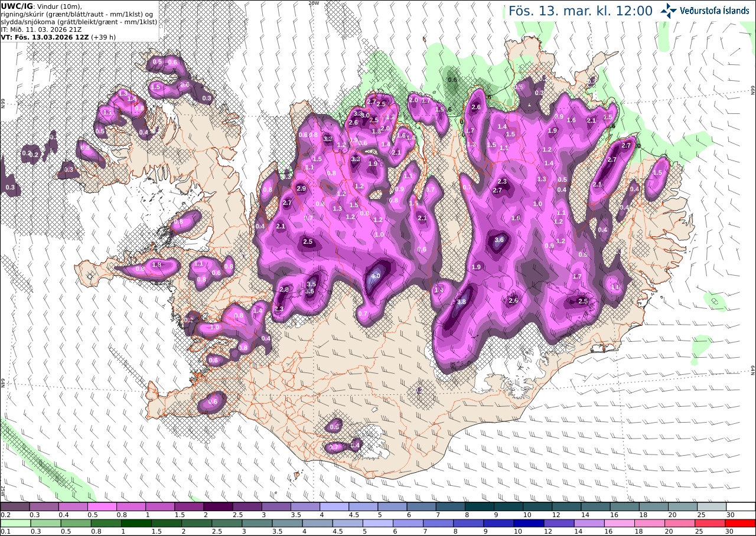
Task: Click the 'VT: Fös. 13.03.2026 12Z' line
Action: [44, 37]
